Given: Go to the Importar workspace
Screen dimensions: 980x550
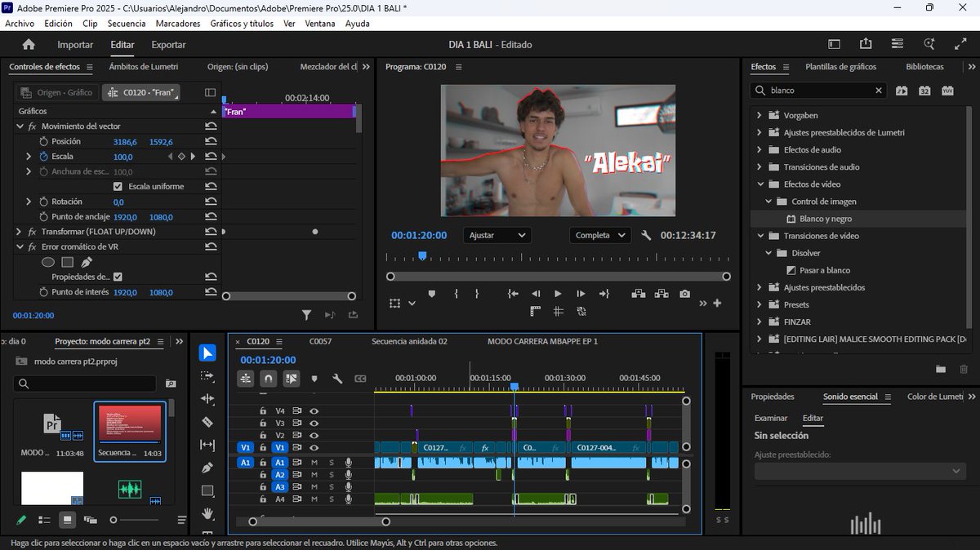Looking at the screenshot, I should click(75, 45).
